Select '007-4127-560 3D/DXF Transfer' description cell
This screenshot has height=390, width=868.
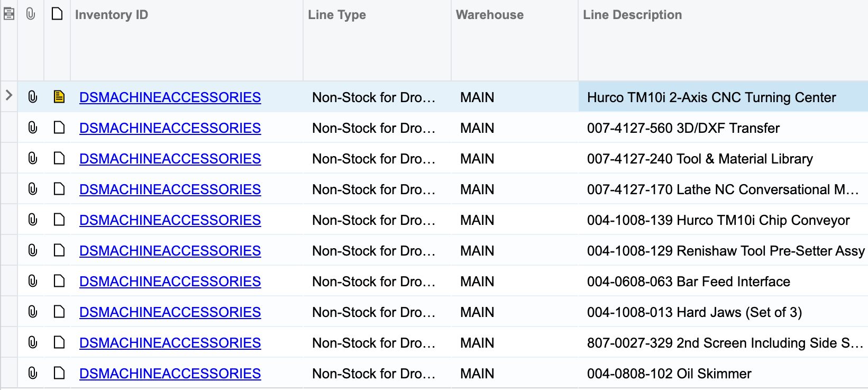coord(723,128)
